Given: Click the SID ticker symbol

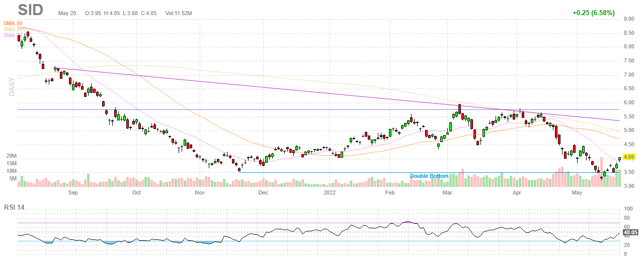Looking at the screenshot, I should (30, 10).
